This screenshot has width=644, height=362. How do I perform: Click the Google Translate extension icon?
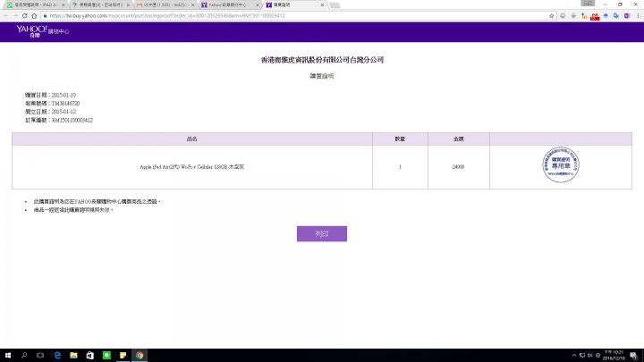pyautogui.click(x=616, y=15)
